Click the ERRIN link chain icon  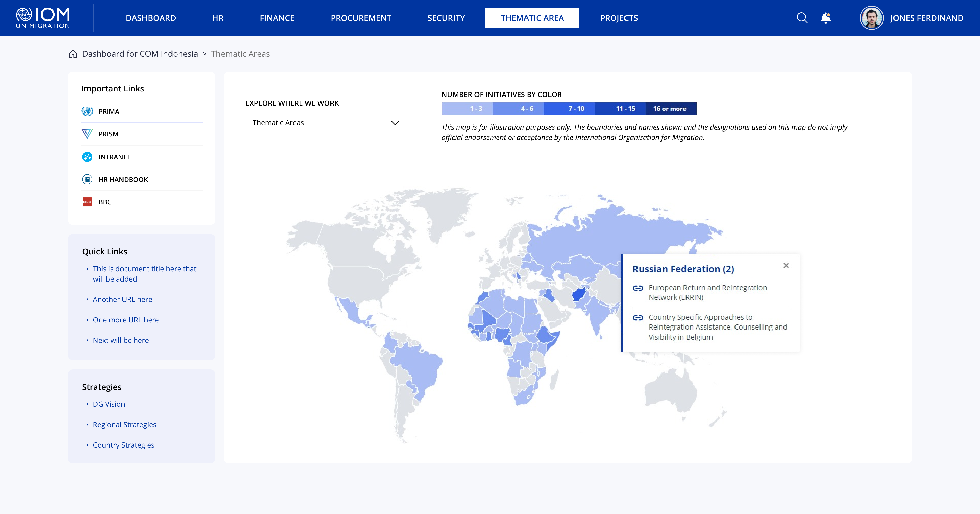point(638,288)
